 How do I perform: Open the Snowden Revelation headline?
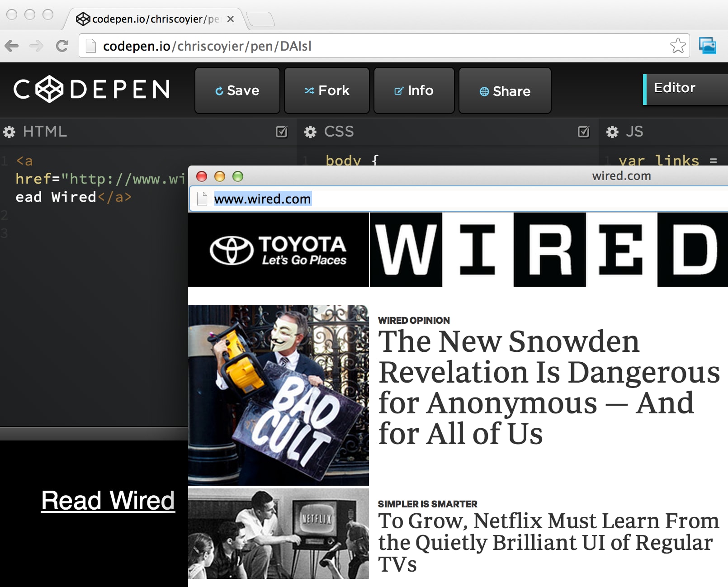[x=549, y=387]
